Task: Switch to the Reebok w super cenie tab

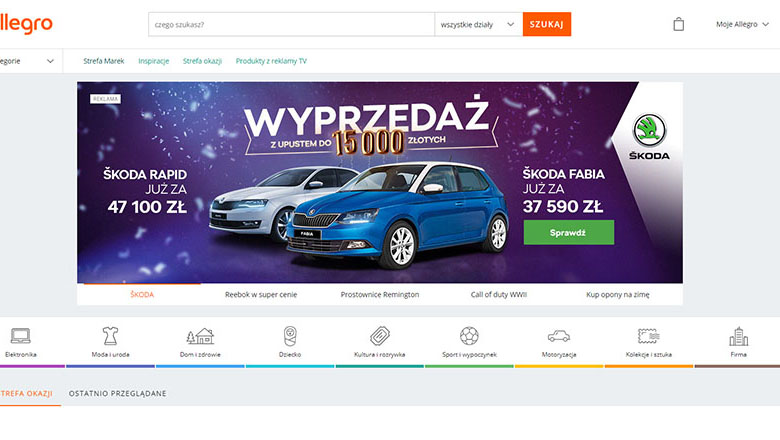Action: (261, 294)
